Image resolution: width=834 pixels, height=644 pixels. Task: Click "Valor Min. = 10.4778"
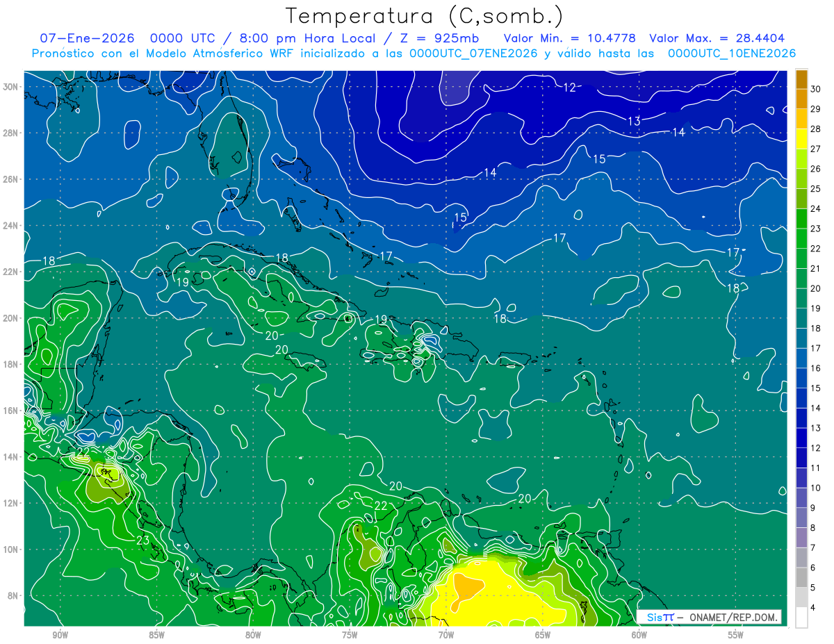[x=569, y=38]
